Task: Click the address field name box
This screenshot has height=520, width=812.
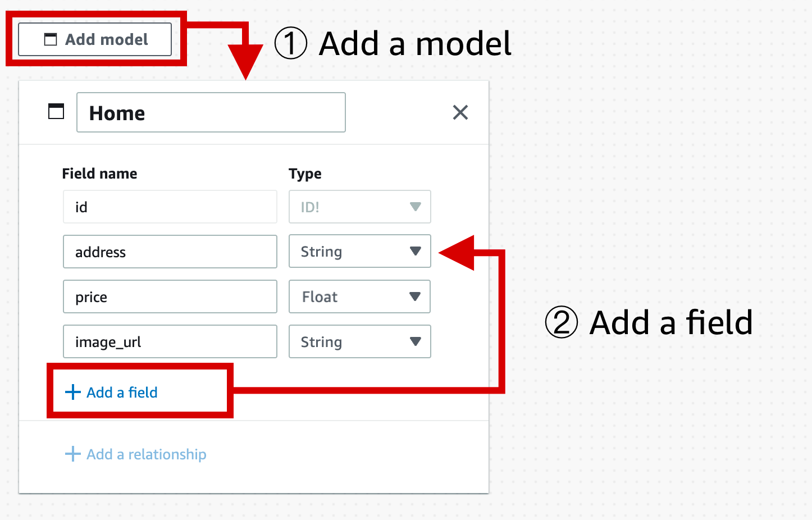Action: [170, 252]
